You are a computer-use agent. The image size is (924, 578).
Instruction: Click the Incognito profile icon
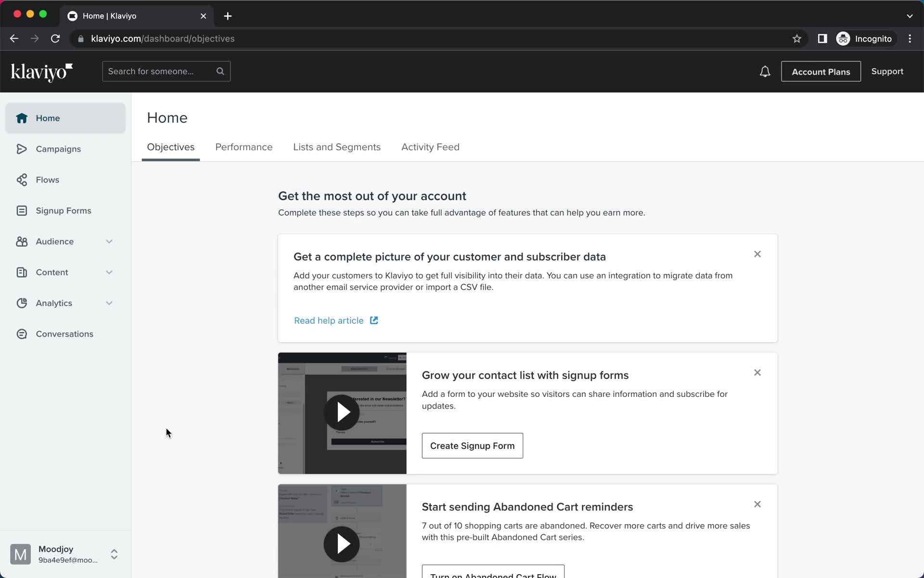point(843,39)
